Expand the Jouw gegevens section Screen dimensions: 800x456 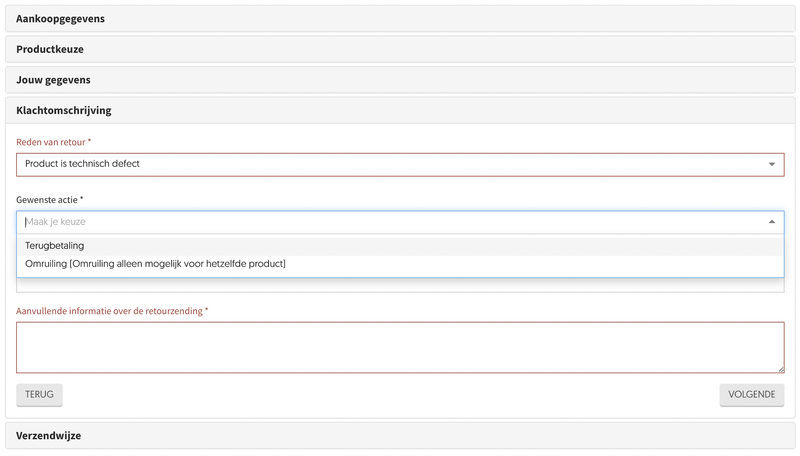click(53, 79)
